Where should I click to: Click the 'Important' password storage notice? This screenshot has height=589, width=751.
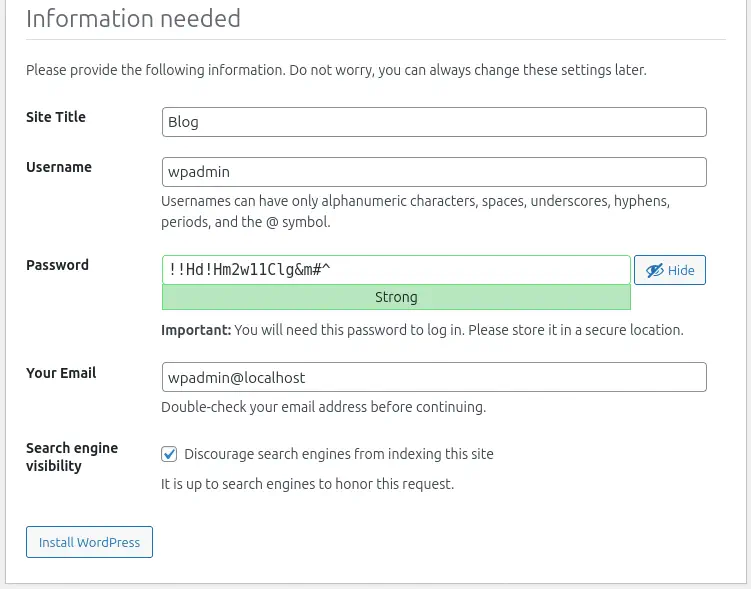click(x=422, y=330)
